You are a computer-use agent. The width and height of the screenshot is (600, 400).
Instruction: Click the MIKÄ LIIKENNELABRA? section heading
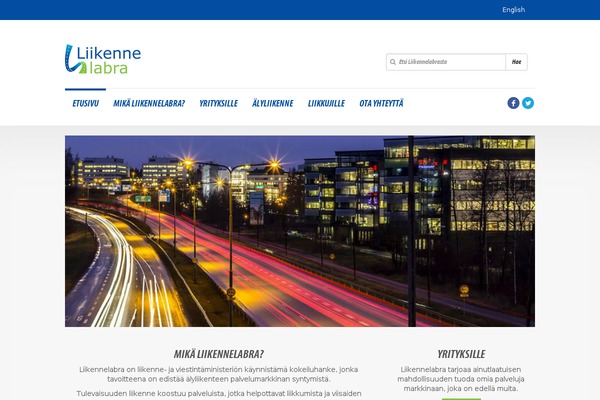coord(218,354)
